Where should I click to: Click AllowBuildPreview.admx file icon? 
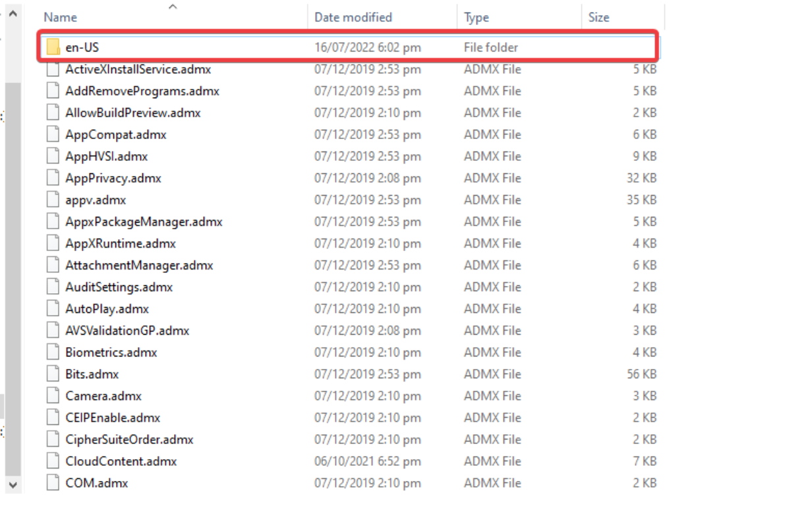click(53, 113)
